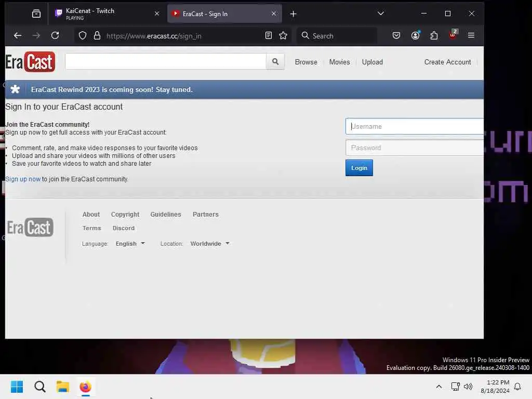
Task: Open the Discord footer link
Action: [x=124, y=228]
